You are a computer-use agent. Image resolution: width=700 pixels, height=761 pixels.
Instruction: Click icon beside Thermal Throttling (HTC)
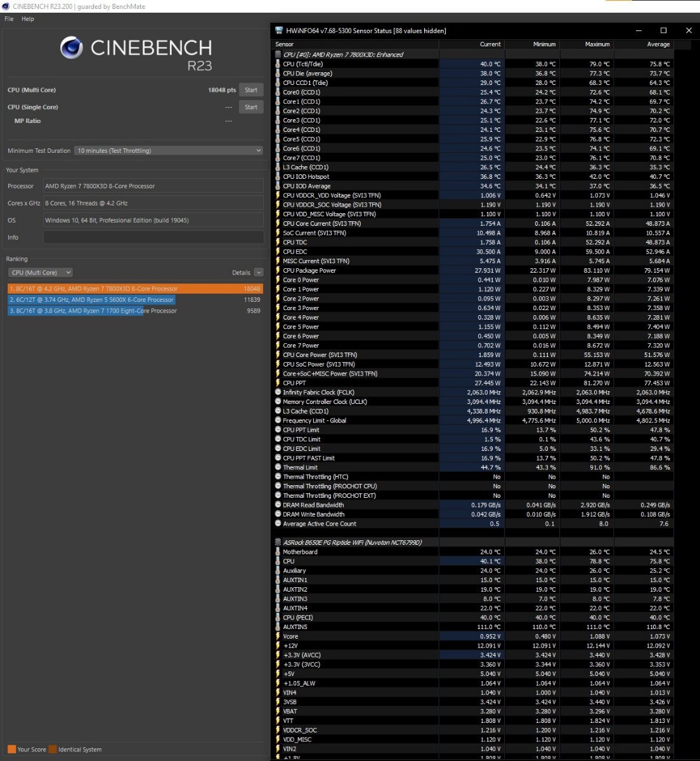pos(278,477)
